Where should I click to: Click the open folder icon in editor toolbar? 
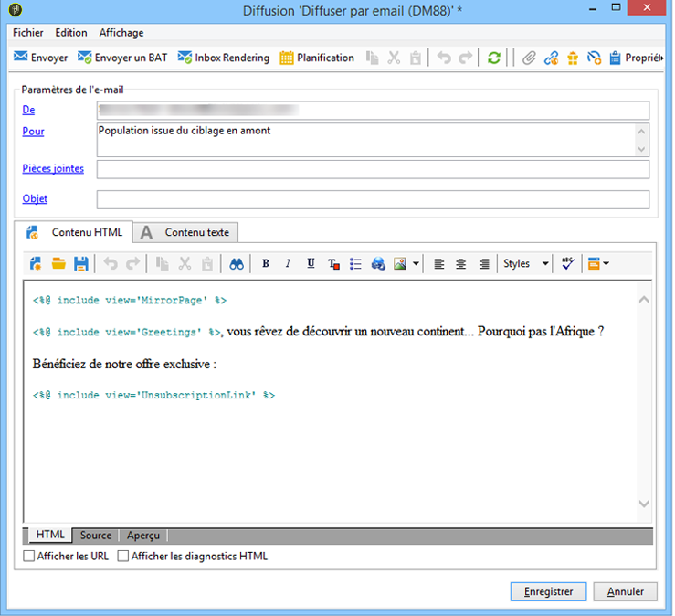pos(58,263)
